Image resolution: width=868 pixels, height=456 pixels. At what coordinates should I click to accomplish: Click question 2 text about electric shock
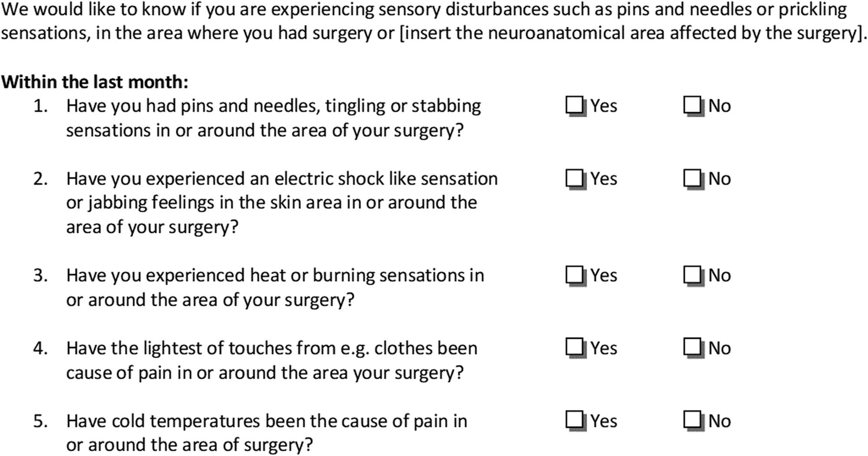(281, 202)
